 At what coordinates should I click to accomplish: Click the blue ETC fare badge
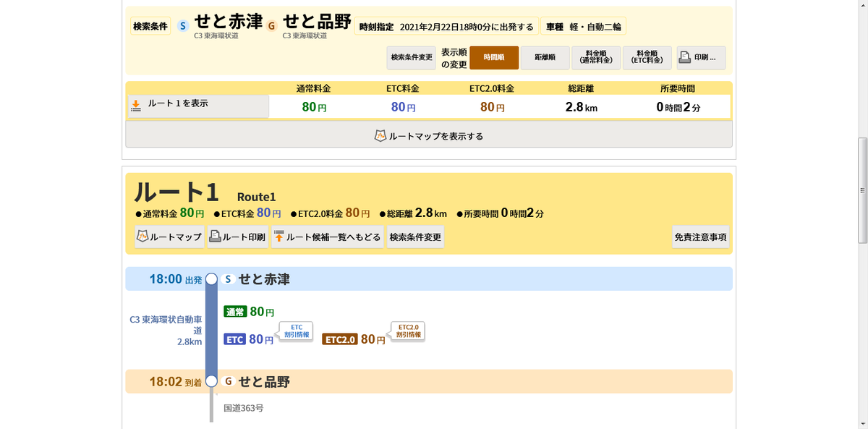[234, 339]
